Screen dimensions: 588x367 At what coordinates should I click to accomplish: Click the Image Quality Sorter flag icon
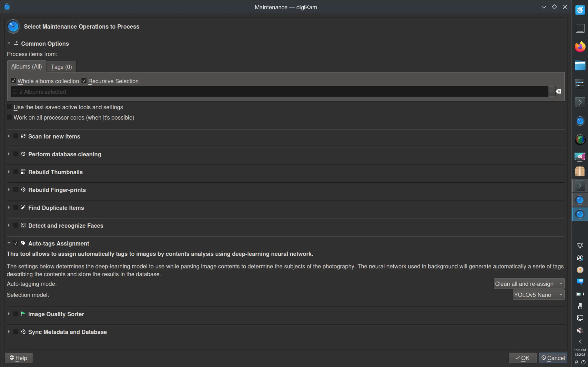[x=23, y=314]
